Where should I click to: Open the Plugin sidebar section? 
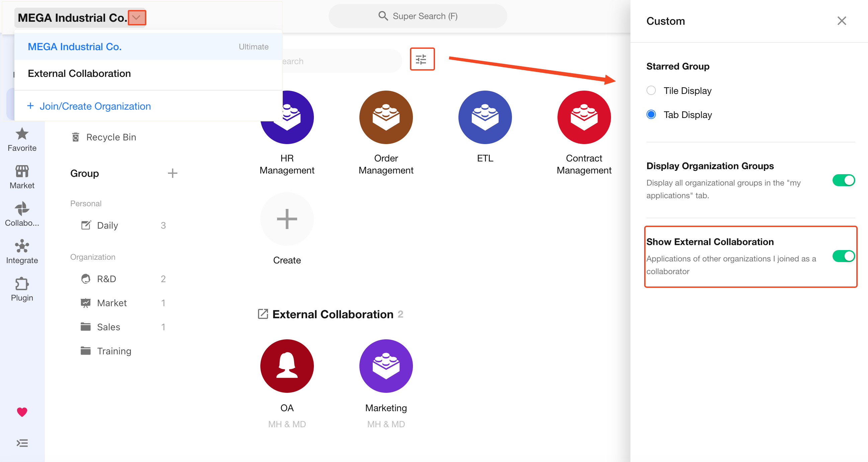pos(22,289)
